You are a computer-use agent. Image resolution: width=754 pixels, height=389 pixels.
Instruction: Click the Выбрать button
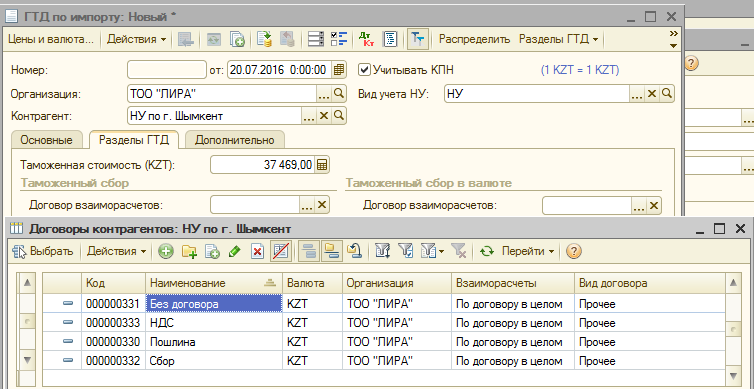(x=44, y=251)
